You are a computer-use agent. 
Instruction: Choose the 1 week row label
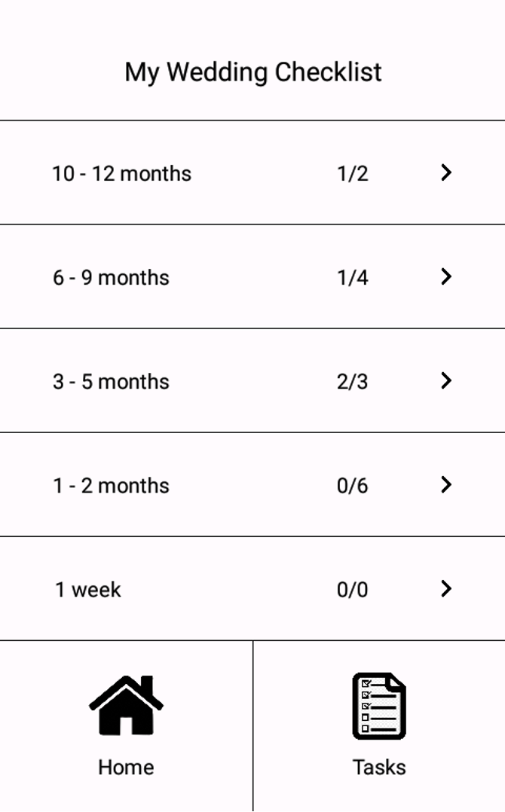pos(87,589)
